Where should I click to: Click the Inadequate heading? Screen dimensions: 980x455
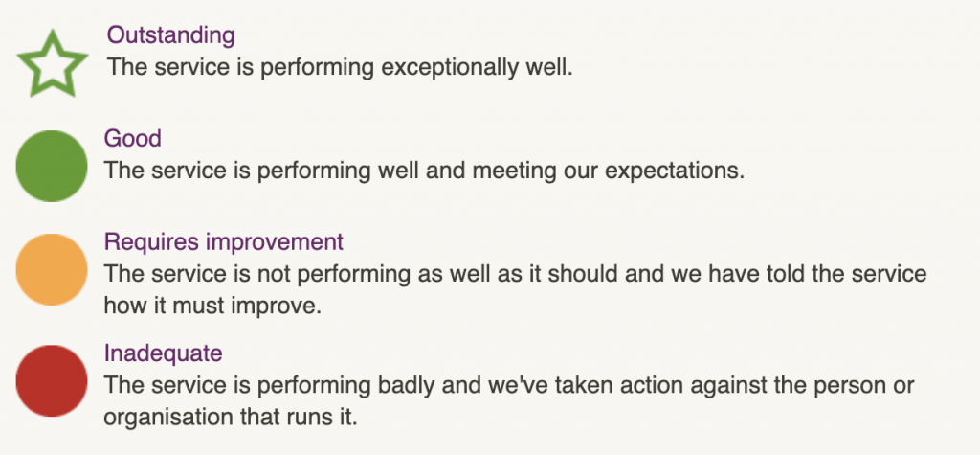[x=163, y=353]
